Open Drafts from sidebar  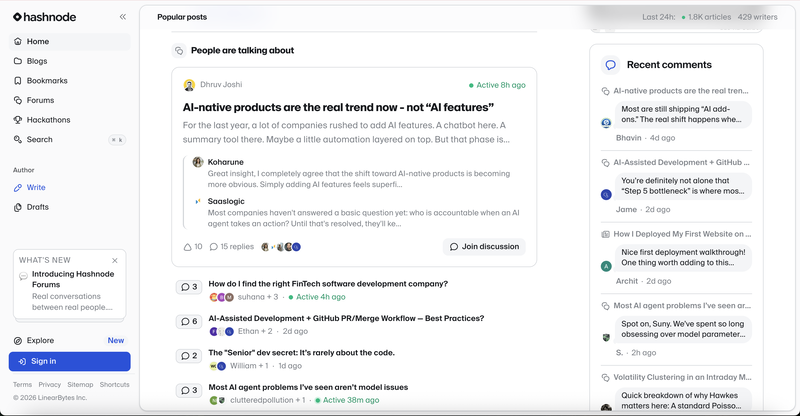point(70,207)
